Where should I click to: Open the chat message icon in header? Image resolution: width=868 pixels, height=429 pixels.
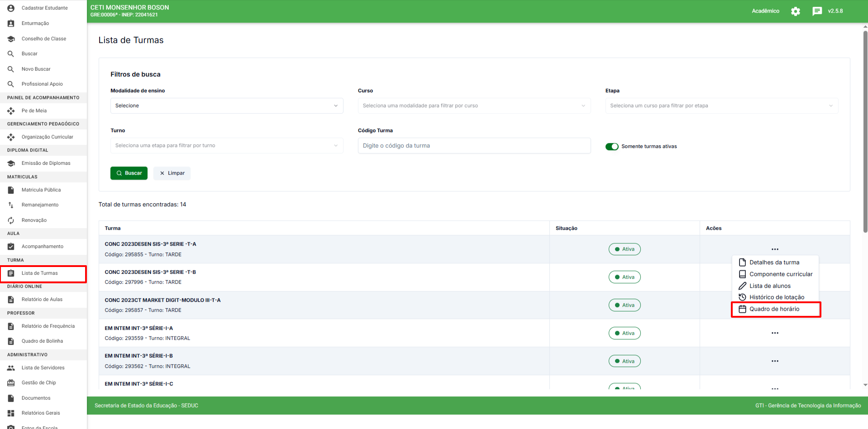[x=817, y=11]
